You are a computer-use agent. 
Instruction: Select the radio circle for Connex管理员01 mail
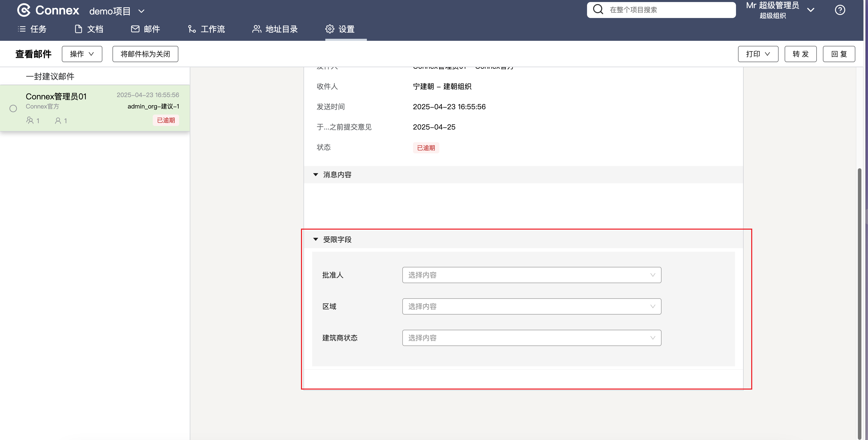coord(13,108)
